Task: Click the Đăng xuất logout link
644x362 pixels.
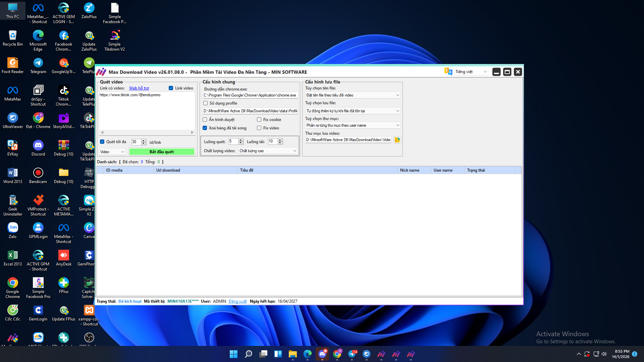Action: 238,301
